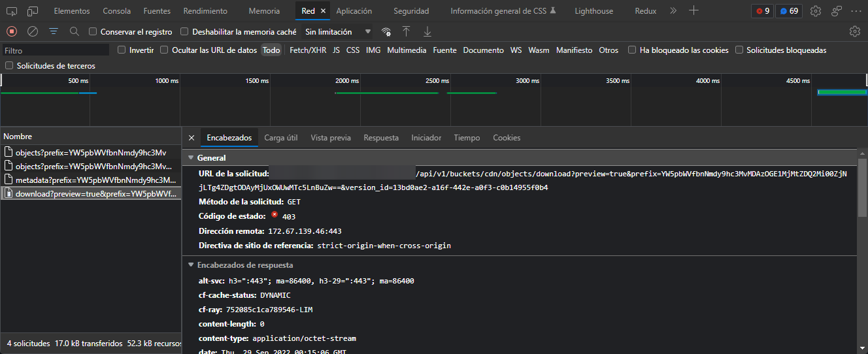Image resolution: width=868 pixels, height=354 pixels.
Task: Switch to the Memoria tab
Action: (x=264, y=11)
